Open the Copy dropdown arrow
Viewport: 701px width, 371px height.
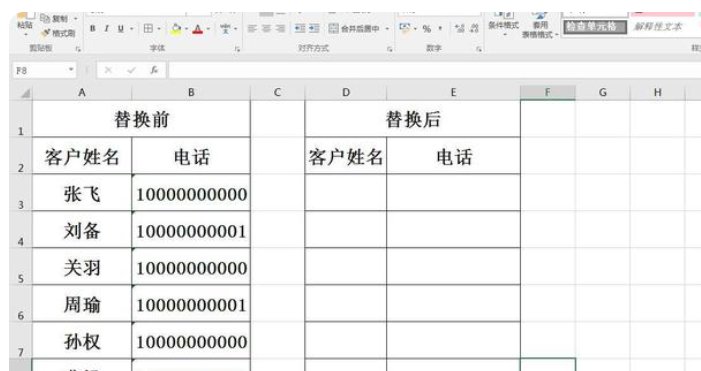76,19
